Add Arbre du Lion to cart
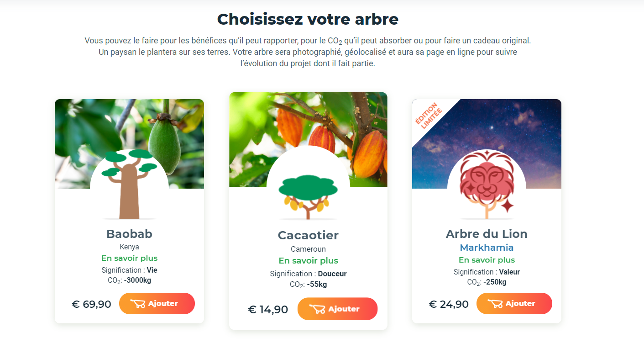Image resolution: width=644 pixels, height=343 pixels. click(514, 304)
